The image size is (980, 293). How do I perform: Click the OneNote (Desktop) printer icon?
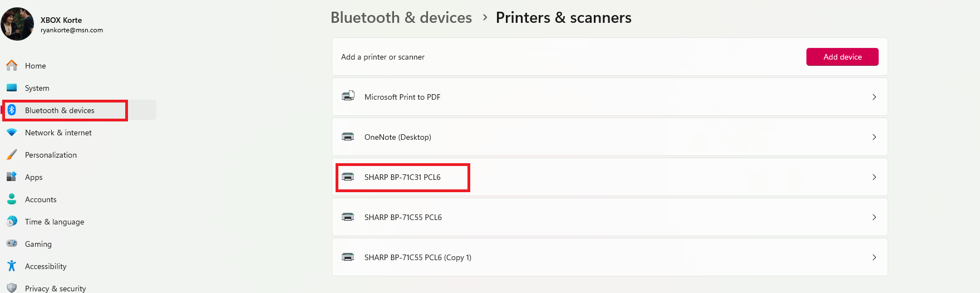(348, 137)
